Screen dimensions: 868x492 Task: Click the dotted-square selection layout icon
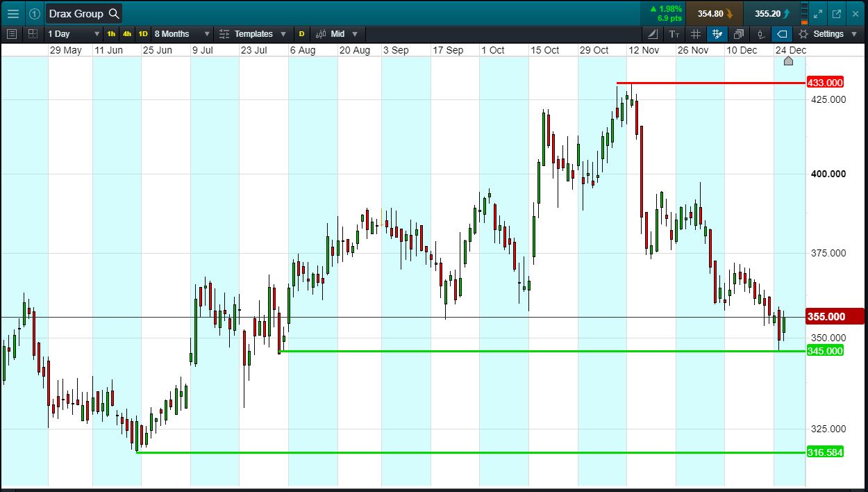point(33,33)
